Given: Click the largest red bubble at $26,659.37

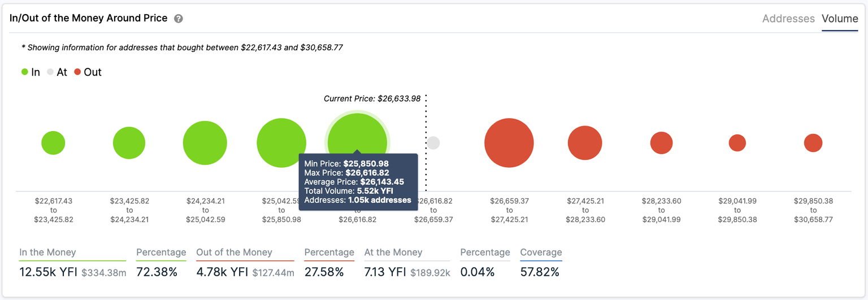Looking at the screenshot, I should [x=509, y=143].
